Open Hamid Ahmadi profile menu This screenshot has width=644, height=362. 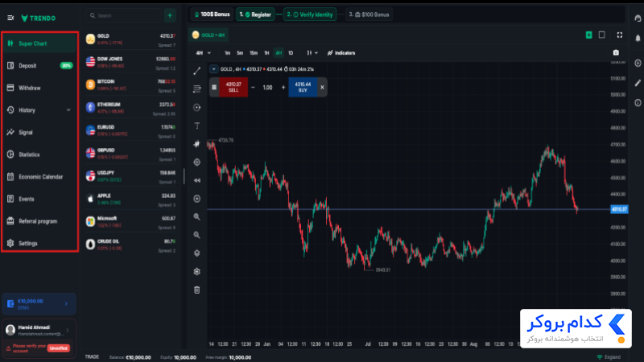pyautogui.click(x=39, y=330)
